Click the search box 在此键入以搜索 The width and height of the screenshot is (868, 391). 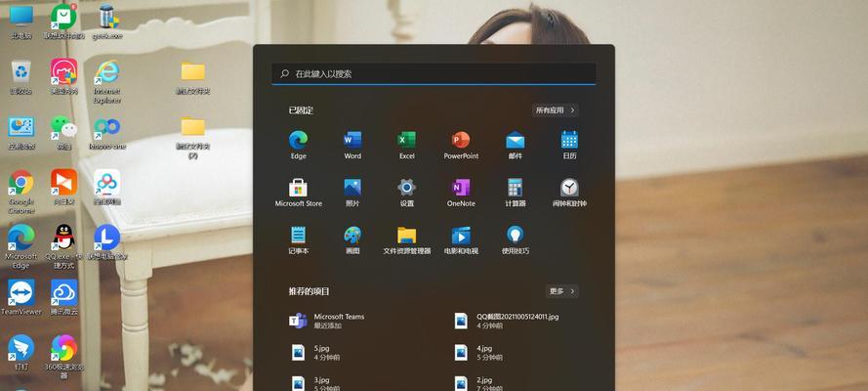coord(434,73)
